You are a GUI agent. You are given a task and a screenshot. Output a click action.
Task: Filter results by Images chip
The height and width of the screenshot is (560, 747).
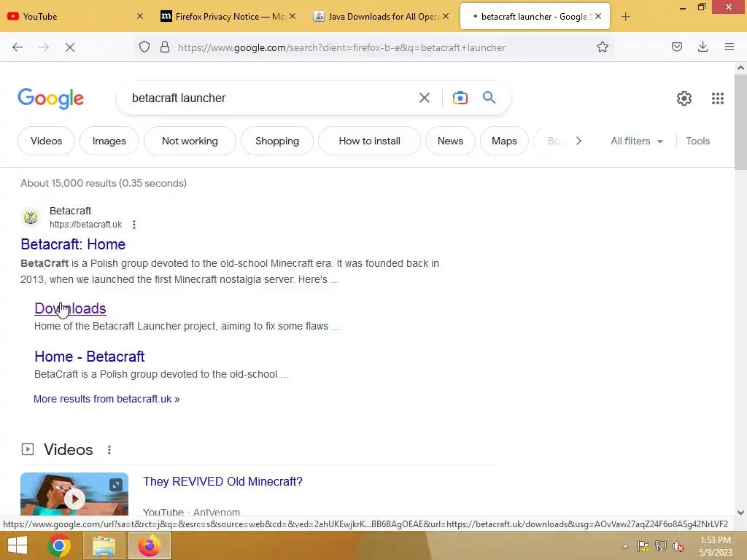(x=109, y=141)
